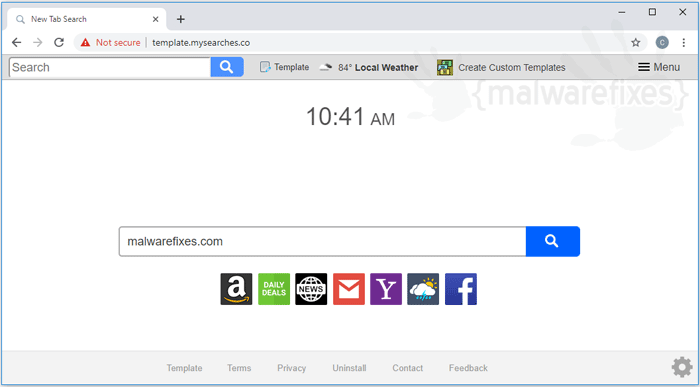This screenshot has height=387, width=700.
Task: Click the Create Custom Templates icon
Action: (x=445, y=67)
